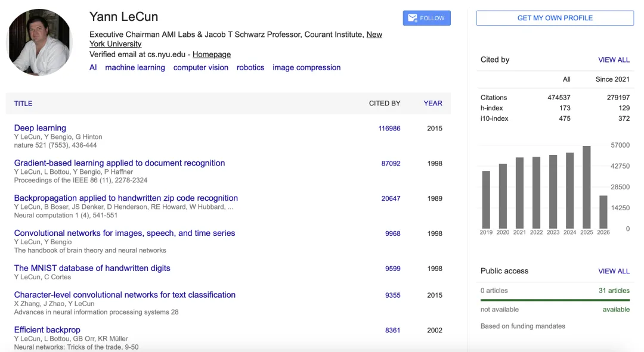Click 'Based on funding mandates' text

(523, 326)
